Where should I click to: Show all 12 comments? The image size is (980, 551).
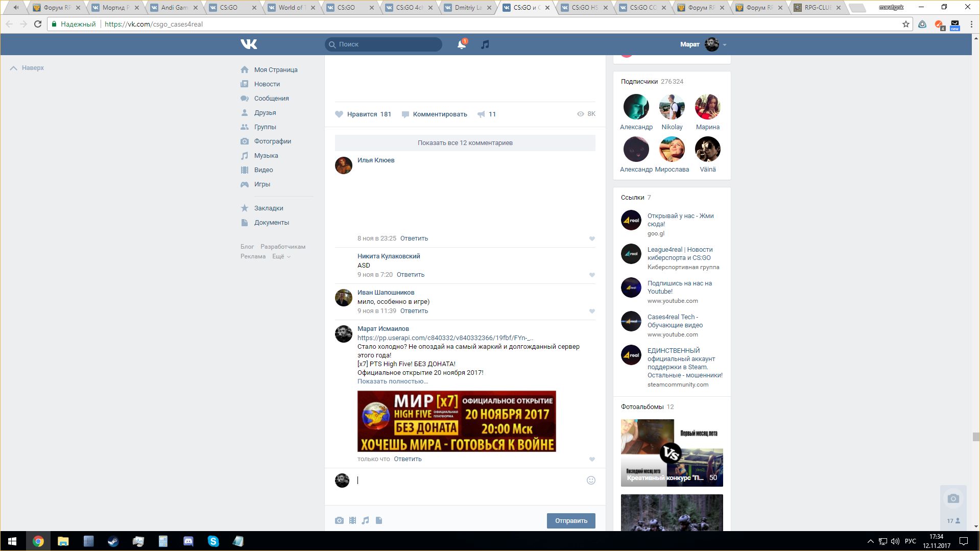pos(465,143)
